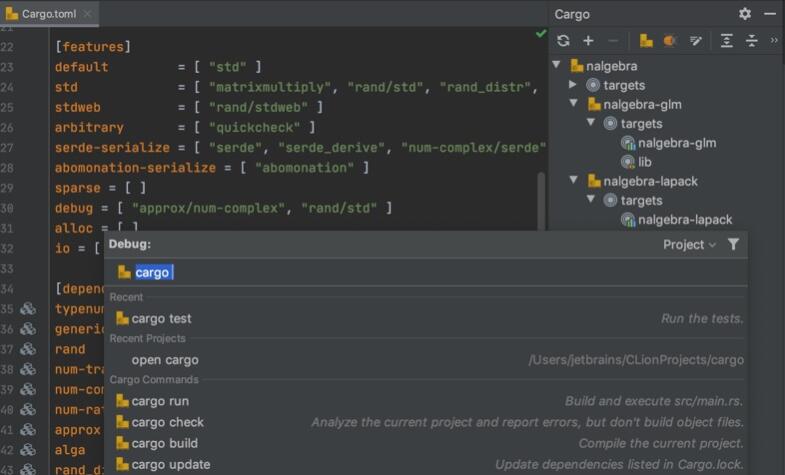This screenshot has height=475, width=785.
Task: Click the serde-serialize feature key
Action: tap(112, 148)
